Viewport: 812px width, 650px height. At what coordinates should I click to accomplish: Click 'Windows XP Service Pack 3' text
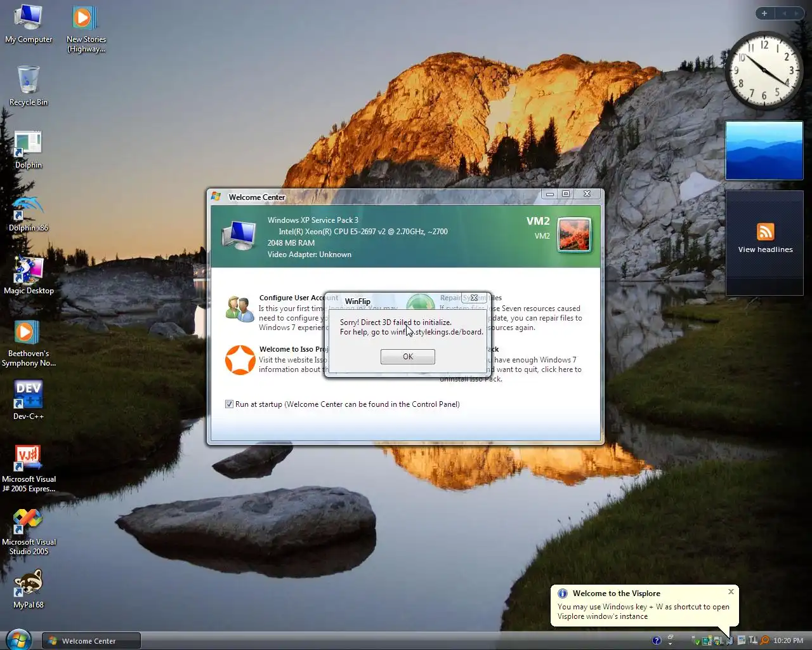313,220
